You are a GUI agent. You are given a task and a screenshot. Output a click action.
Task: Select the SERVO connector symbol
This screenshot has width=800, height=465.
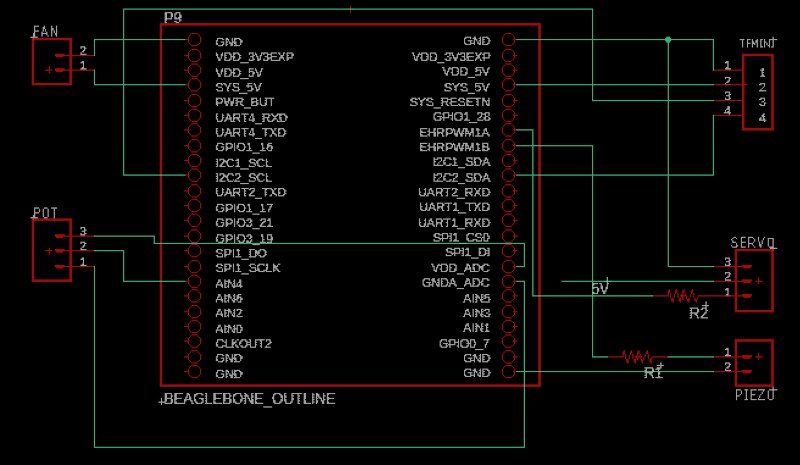pyautogui.click(x=754, y=281)
